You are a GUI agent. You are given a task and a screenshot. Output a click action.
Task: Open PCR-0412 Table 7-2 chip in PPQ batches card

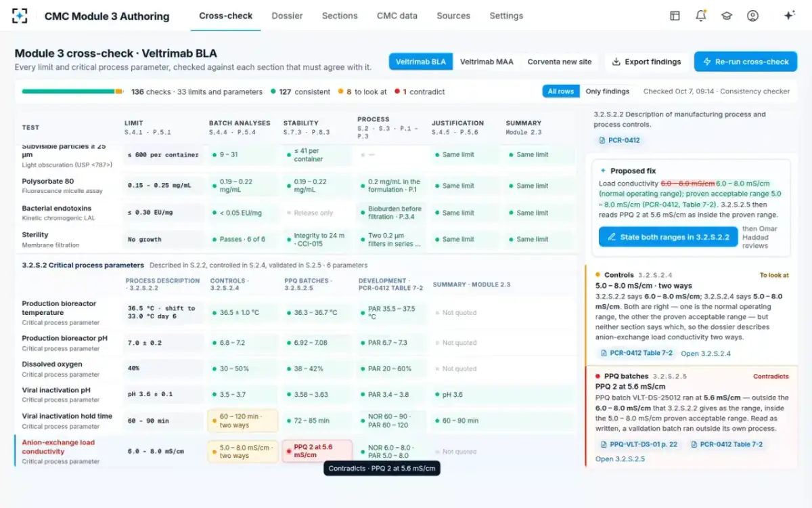click(725, 444)
